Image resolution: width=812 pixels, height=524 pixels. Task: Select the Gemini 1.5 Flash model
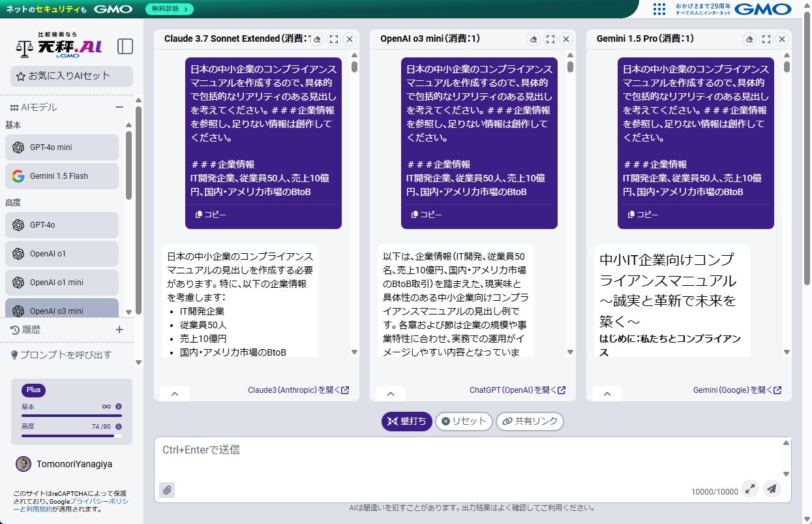pyautogui.click(x=62, y=176)
